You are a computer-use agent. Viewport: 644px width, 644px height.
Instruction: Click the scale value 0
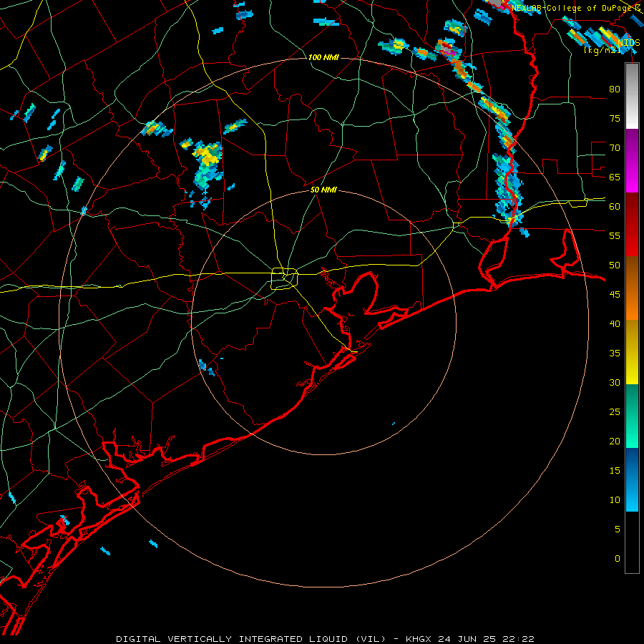[x=618, y=559]
